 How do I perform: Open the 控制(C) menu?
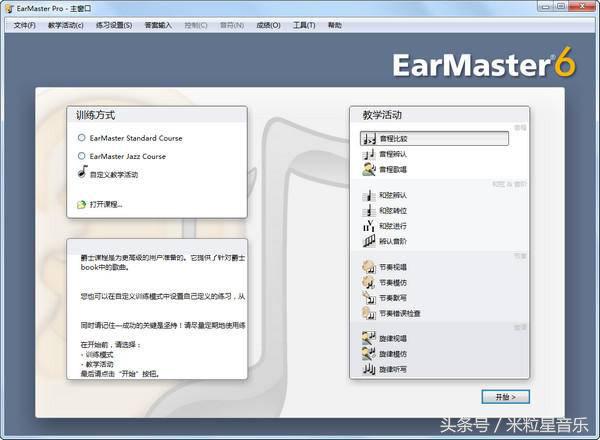pos(196,25)
